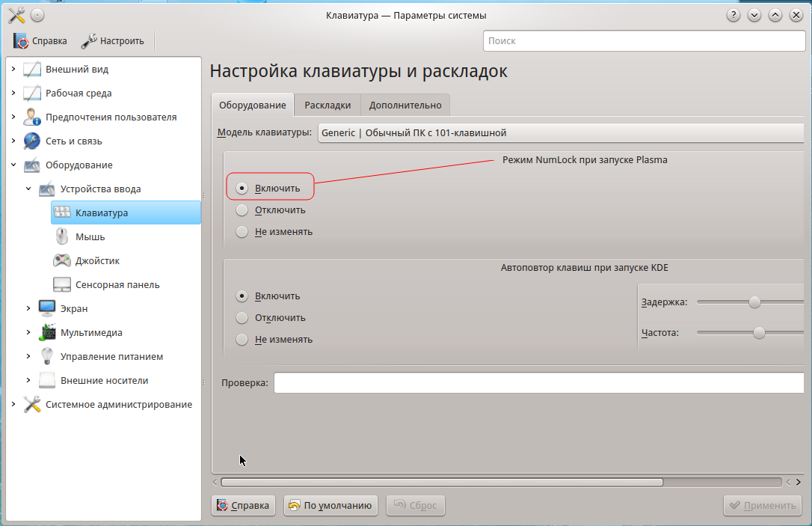Viewport: 812px width, 526px height.
Task: Click the Рабочая среда category icon
Action: click(x=32, y=94)
